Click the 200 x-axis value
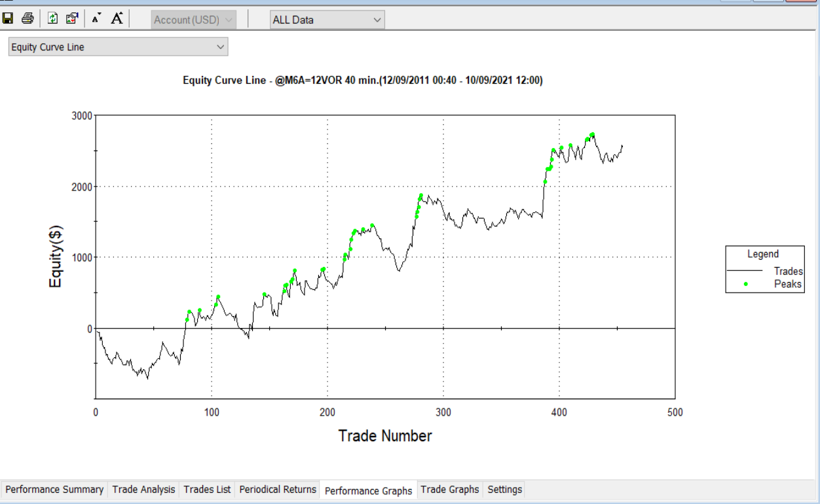Screen dimensions: 820x504 tap(327, 412)
